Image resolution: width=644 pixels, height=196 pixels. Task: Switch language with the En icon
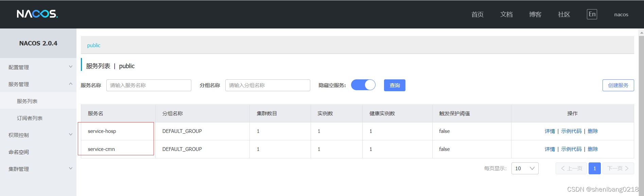click(592, 14)
